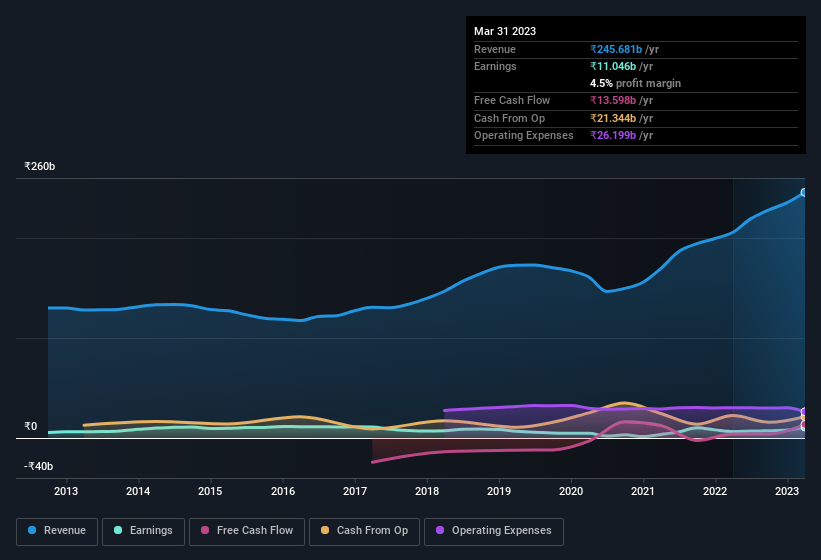Click the Revenue label in tooltip

click(x=495, y=49)
